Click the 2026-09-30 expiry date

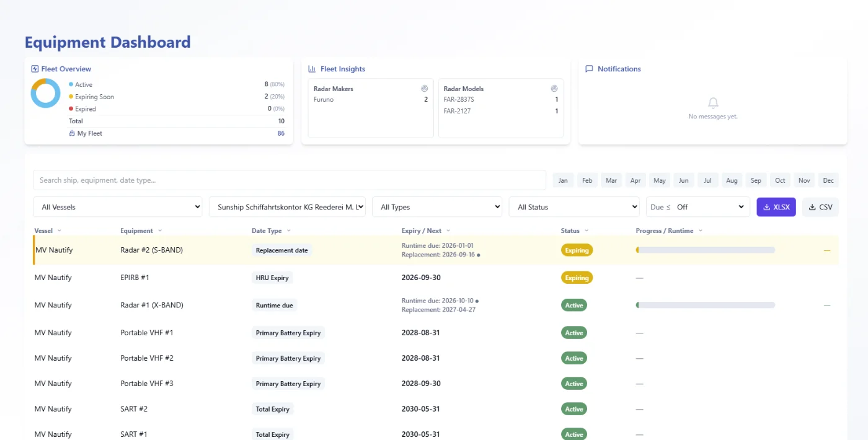pos(421,278)
